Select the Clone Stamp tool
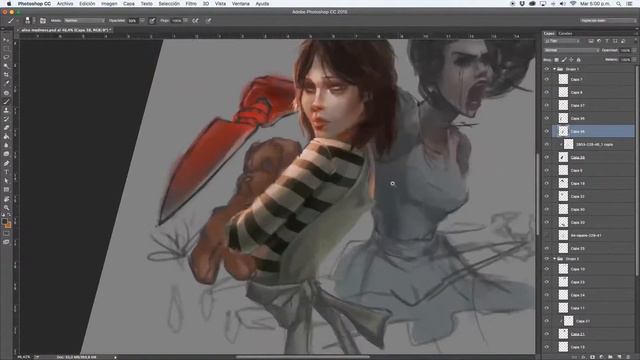The width and height of the screenshot is (640, 360). (6, 110)
